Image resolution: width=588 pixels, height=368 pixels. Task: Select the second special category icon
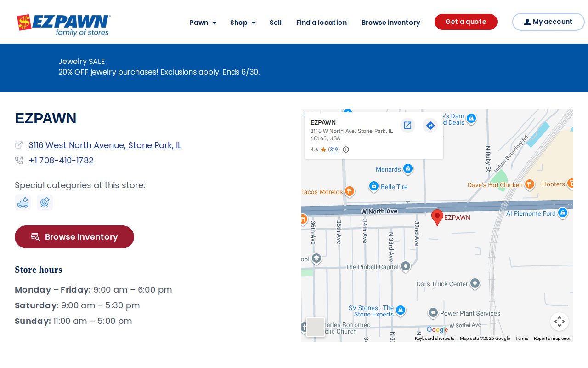pos(45,202)
